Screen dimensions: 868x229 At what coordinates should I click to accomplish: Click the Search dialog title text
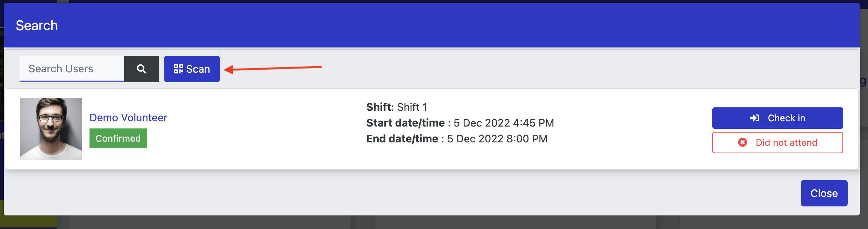(37, 26)
